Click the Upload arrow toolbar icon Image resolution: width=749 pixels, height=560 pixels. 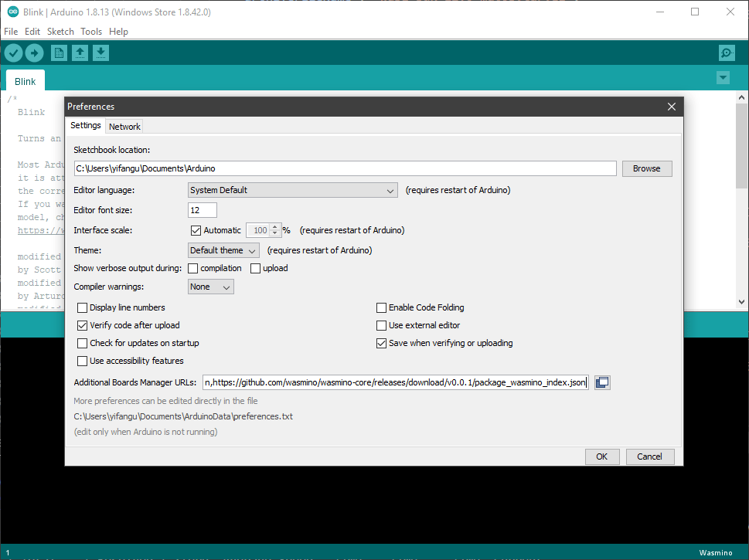[x=34, y=53]
